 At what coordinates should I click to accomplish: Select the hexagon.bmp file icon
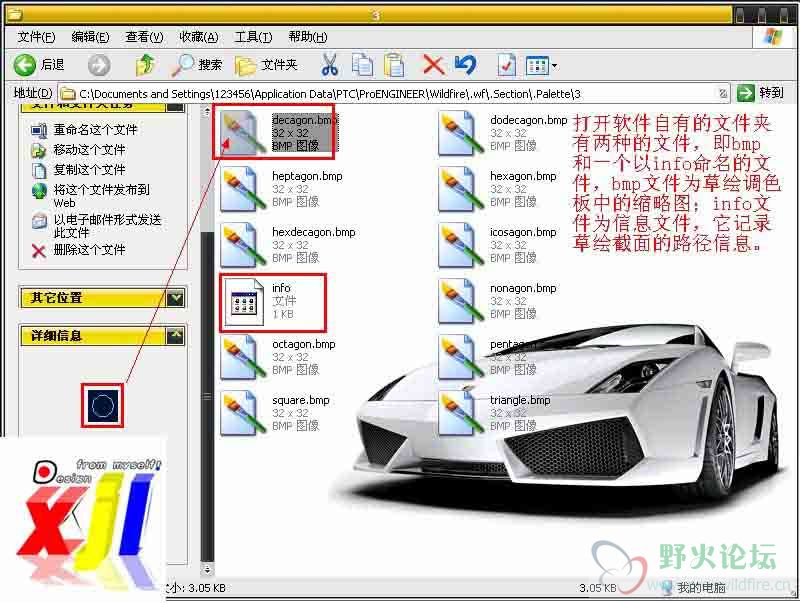[461, 189]
